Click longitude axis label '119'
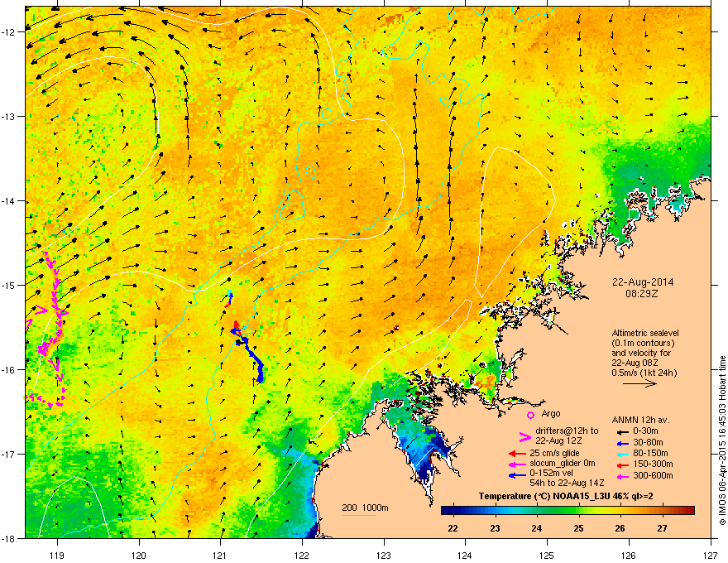Viewport: 728px width, 563px height. 57,555
